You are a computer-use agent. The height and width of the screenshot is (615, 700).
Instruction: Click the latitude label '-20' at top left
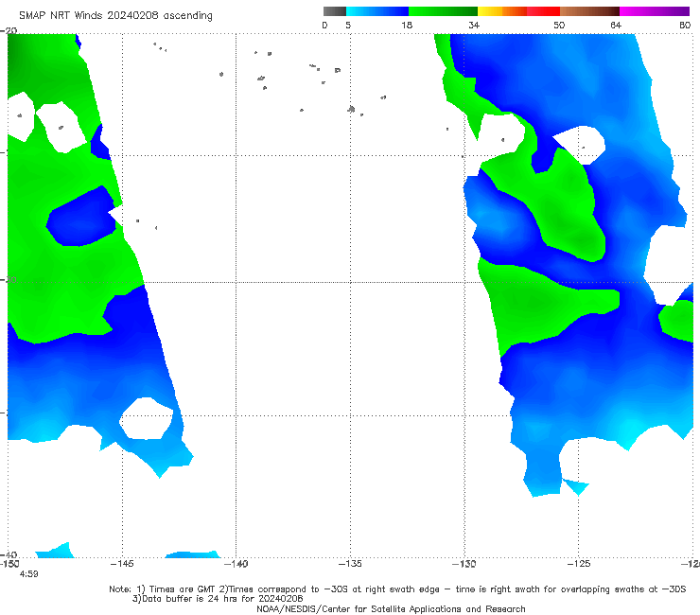pyautogui.click(x=9, y=30)
